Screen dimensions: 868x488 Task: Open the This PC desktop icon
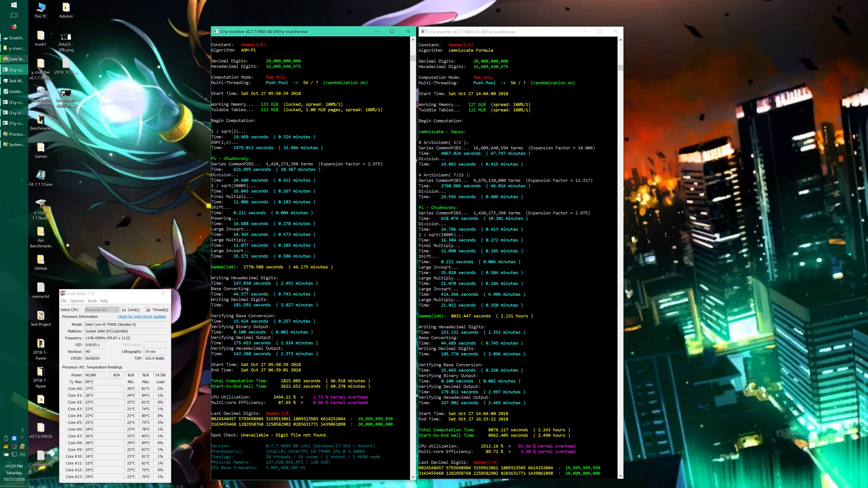click(x=41, y=10)
